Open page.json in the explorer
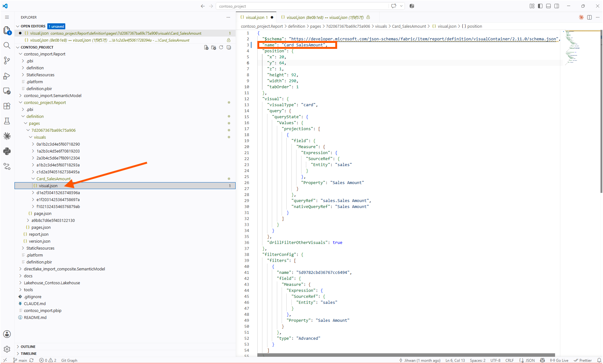The width and height of the screenshot is (603, 364). 43,213
